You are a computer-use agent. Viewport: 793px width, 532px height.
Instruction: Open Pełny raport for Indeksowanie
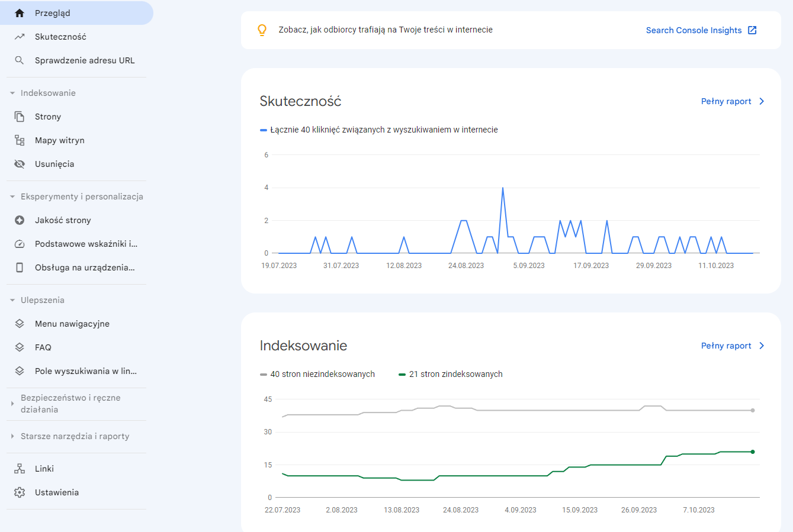(x=733, y=346)
